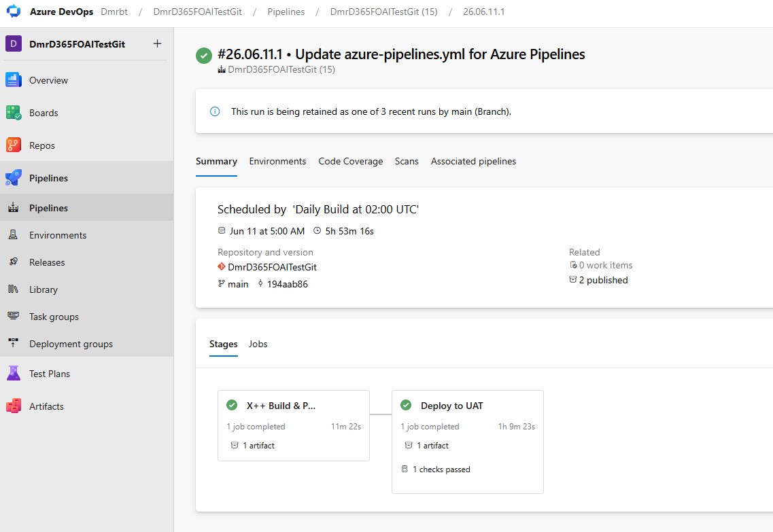Open 1 checks passed link
Screen dimensions: 773x532
(x=441, y=469)
